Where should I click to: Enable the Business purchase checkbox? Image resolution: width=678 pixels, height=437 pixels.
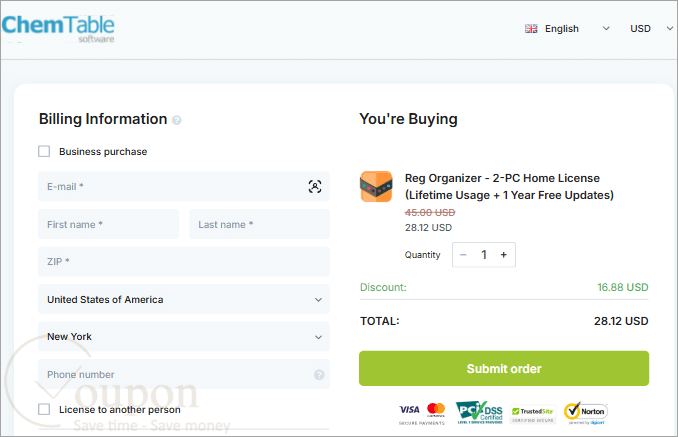(x=44, y=151)
